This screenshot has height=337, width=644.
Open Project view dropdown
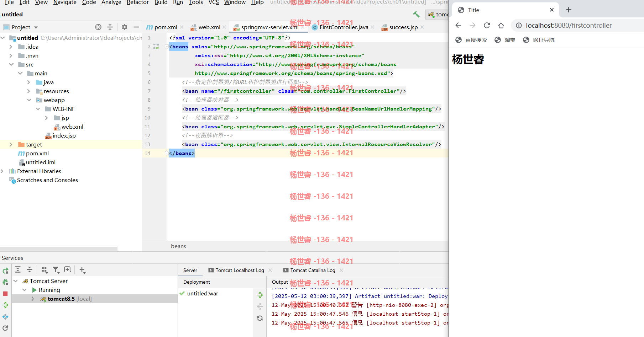[x=36, y=27]
